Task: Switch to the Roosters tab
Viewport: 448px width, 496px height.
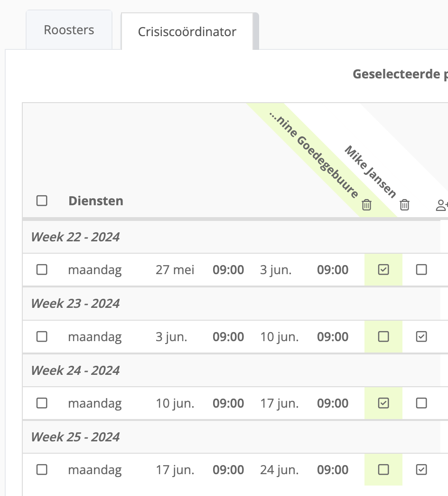Action: 69,30
